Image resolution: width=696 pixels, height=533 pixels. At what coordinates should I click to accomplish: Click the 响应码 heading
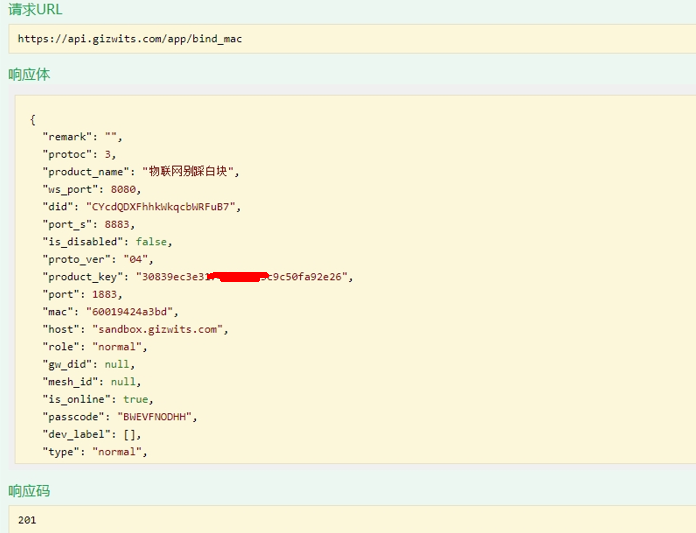[29, 491]
